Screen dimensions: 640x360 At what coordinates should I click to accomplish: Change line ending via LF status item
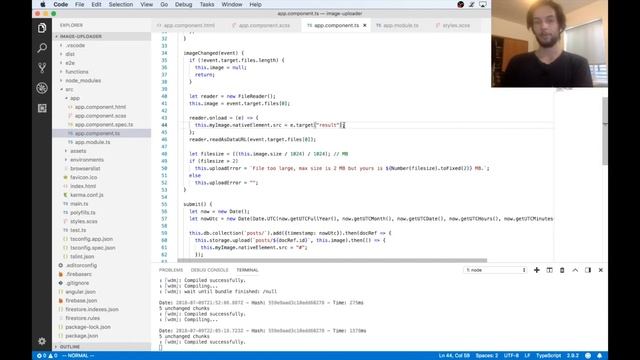pos(527,356)
